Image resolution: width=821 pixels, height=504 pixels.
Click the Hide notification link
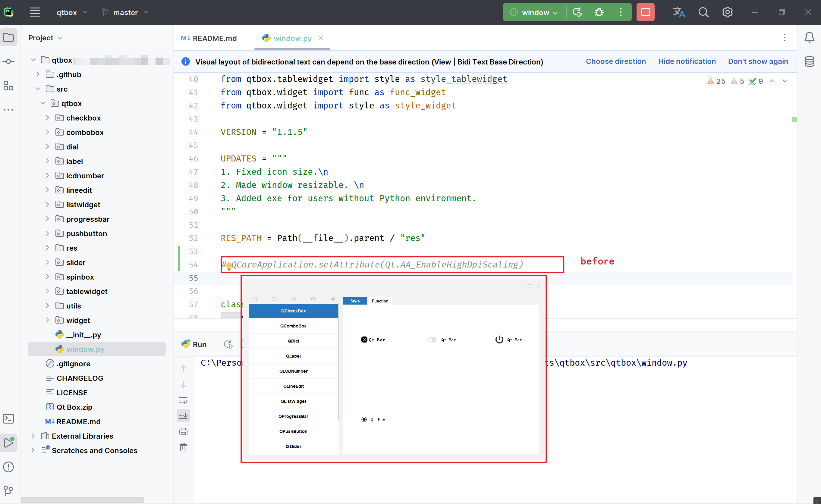tap(687, 61)
